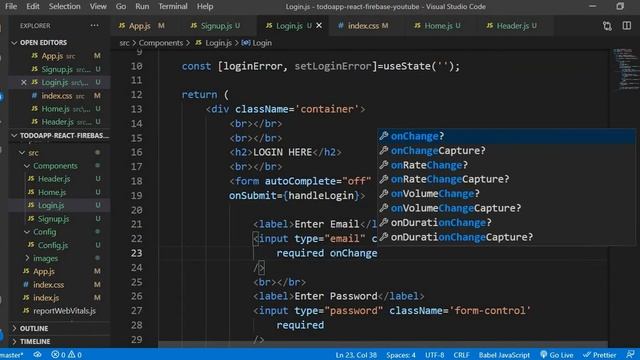This screenshot has height=360, width=640.
Task: Open the Run menu
Action: [142, 7]
